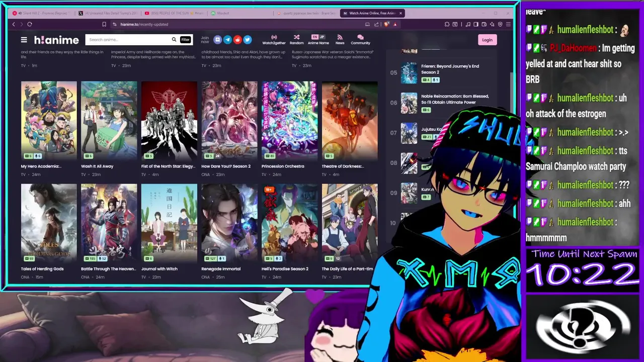Open the Twitter join icon
The width and height of the screenshot is (644, 362).
pos(247,40)
